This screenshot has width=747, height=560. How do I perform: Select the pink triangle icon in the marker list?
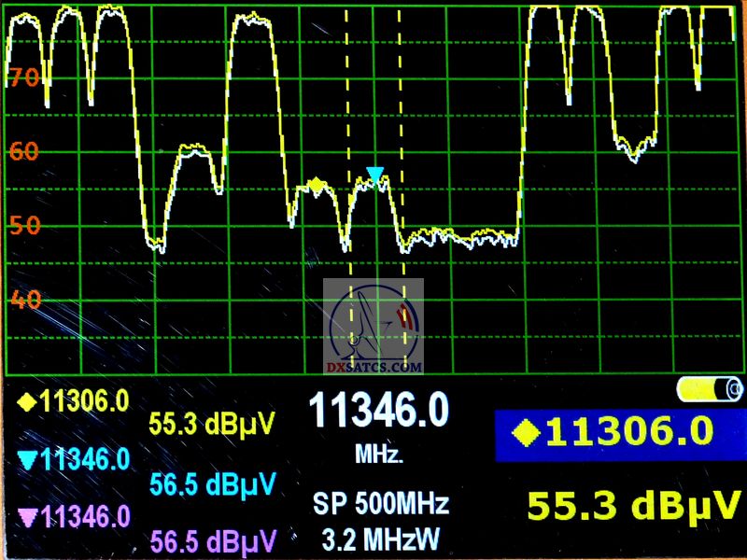point(28,516)
